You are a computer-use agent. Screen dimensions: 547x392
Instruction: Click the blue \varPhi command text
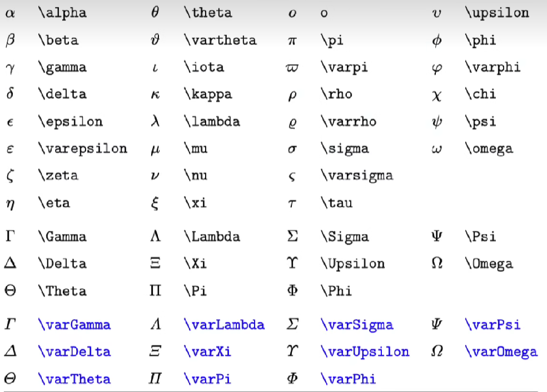348,379
